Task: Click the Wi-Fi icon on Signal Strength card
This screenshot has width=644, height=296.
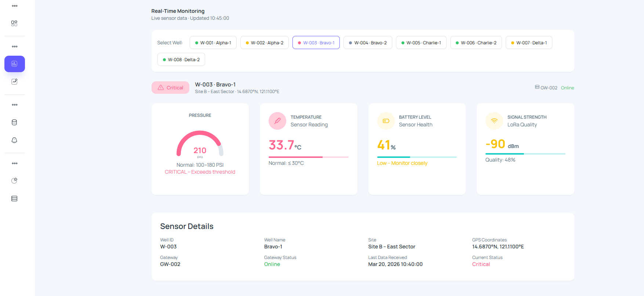Action: coord(494,121)
